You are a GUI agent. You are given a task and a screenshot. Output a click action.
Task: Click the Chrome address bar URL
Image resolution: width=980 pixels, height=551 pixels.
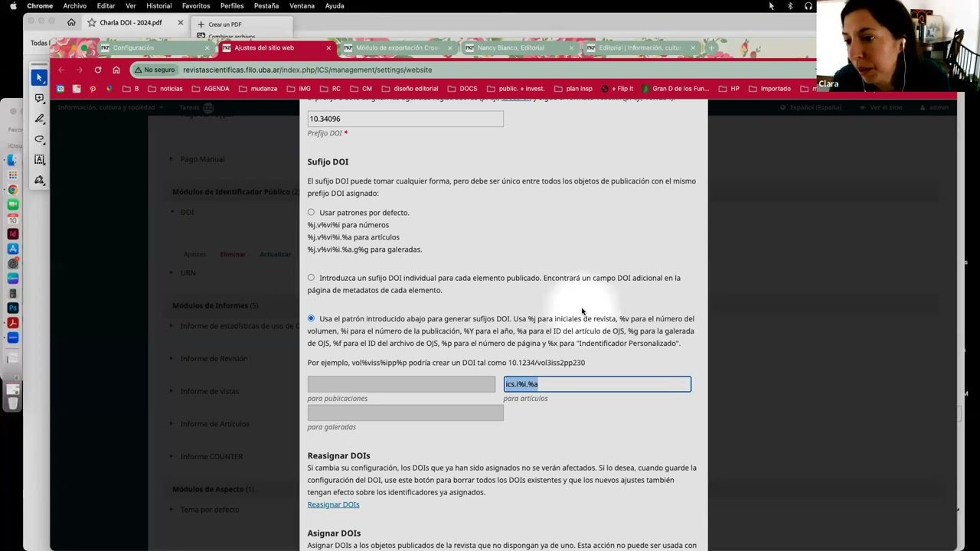point(307,70)
